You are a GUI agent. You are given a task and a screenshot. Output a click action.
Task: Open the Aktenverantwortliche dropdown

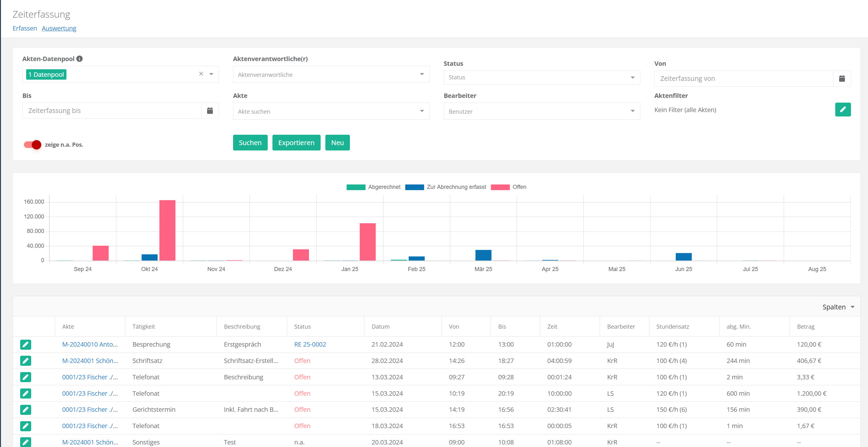331,74
